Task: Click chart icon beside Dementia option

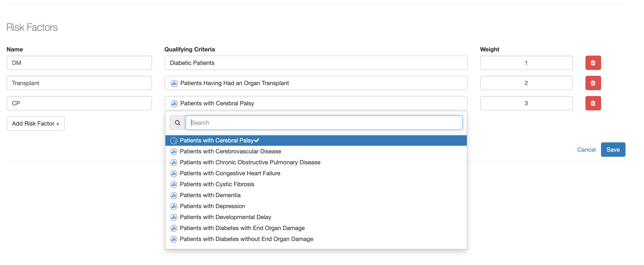Action: pos(174,195)
